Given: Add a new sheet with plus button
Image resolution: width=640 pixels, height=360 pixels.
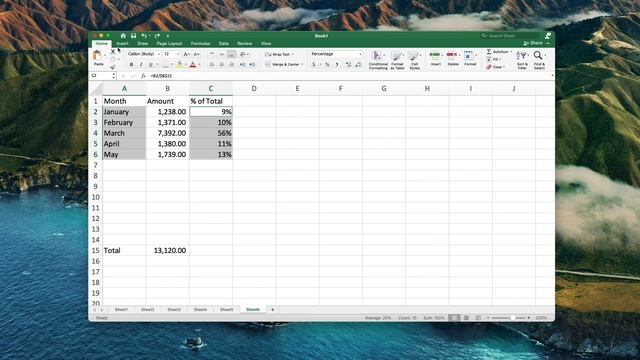Looking at the screenshot, I should coord(273,309).
